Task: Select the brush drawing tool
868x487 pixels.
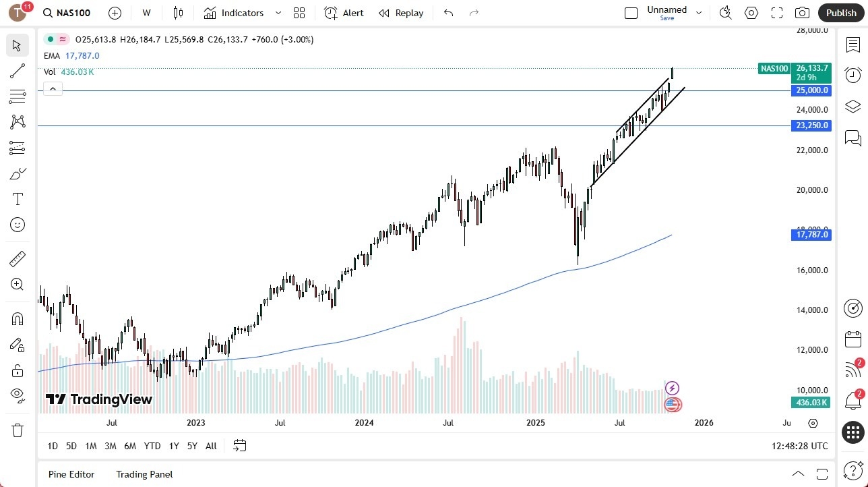Action: coord(18,173)
